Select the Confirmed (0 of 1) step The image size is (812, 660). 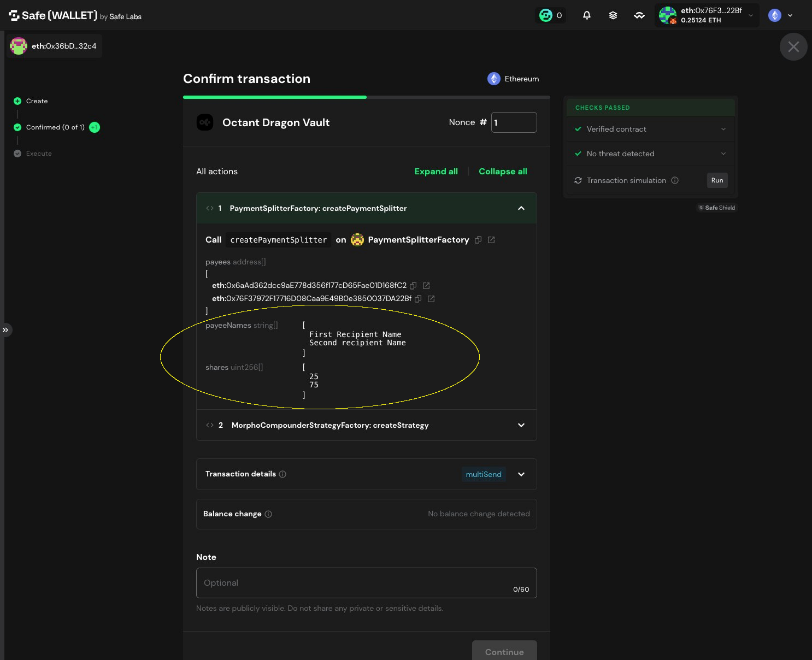(50, 127)
